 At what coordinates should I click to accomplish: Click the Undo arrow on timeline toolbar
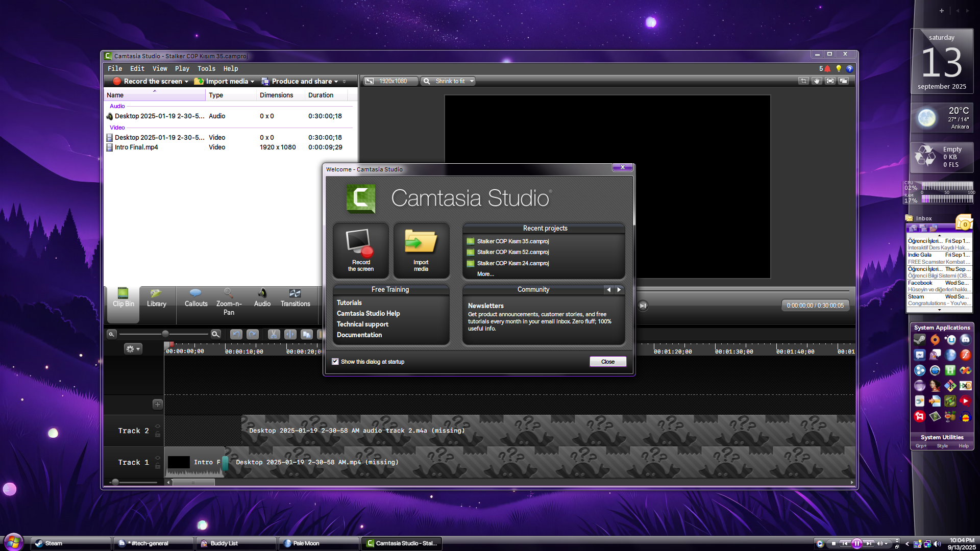coord(236,334)
